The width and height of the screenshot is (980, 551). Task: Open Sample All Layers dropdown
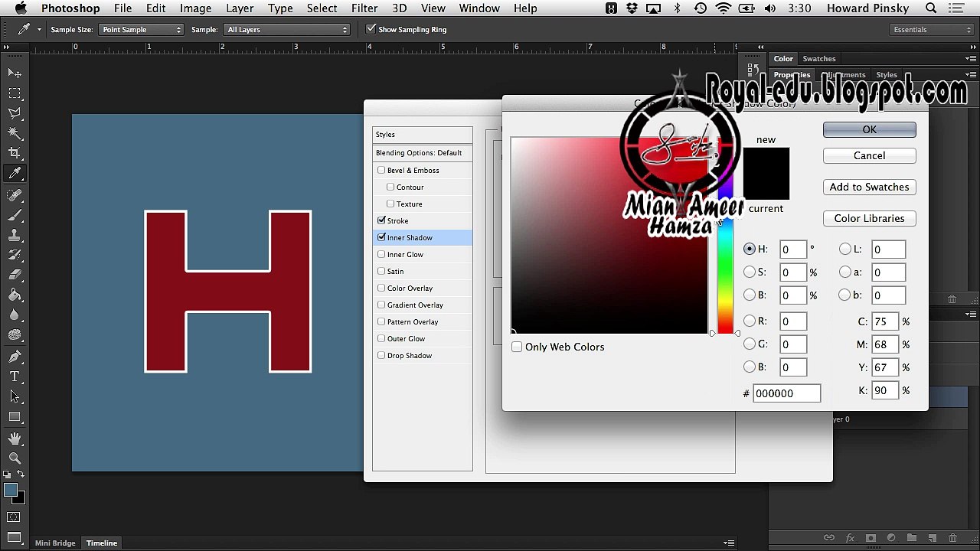287,29
